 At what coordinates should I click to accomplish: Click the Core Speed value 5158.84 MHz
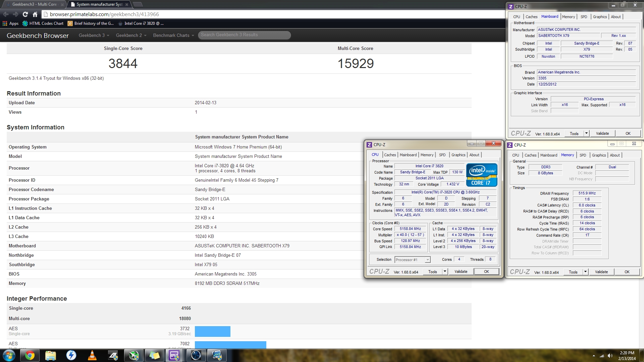click(410, 229)
